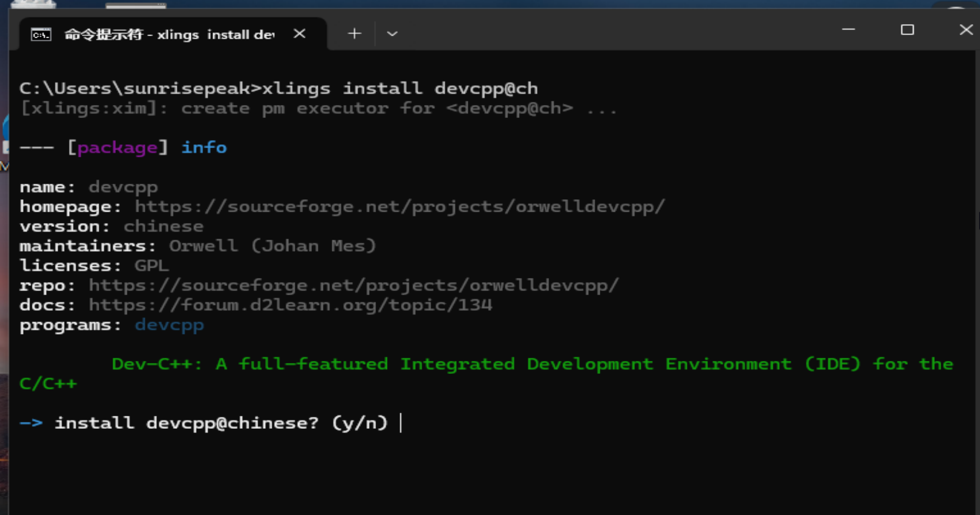Close the 命令提示符 tab with its X

(300, 33)
